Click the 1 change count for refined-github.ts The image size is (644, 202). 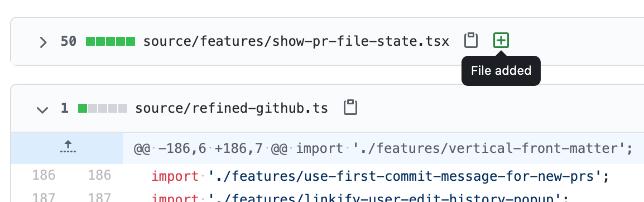pos(65,108)
